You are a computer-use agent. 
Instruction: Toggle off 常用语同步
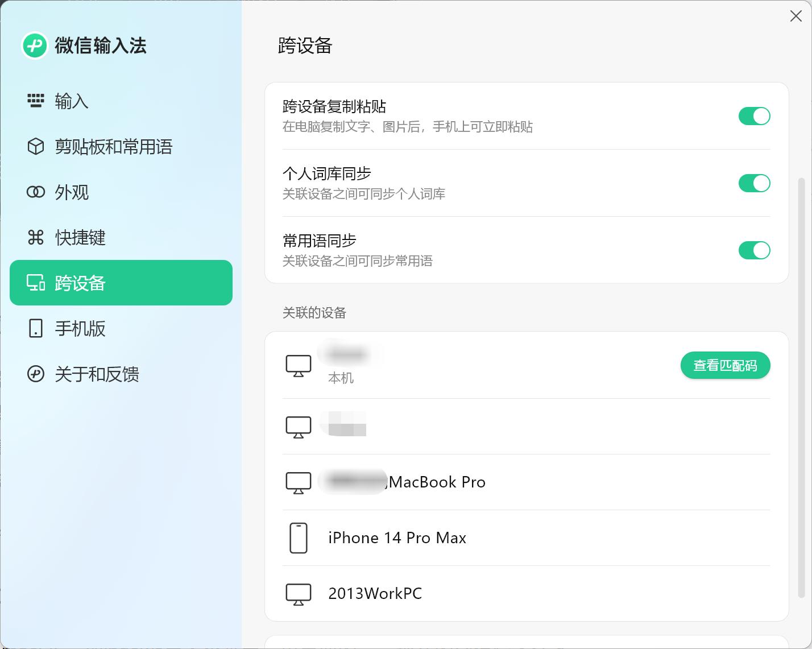[x=754, y=250]
